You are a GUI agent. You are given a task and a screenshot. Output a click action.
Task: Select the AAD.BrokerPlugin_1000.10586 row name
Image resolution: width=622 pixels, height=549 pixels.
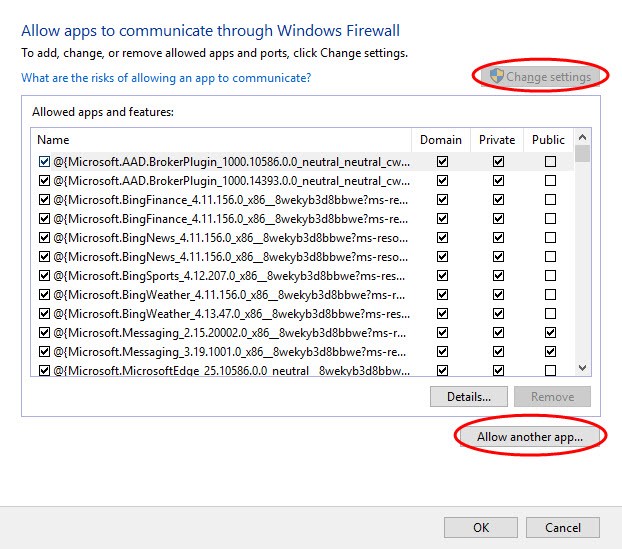click(x=231, y=162)
